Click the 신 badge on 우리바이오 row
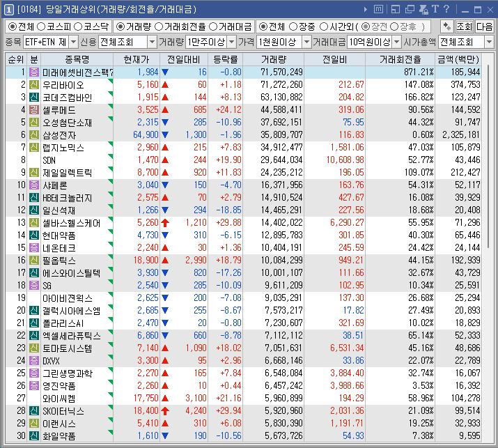498x448 pixels. [34, 84]
